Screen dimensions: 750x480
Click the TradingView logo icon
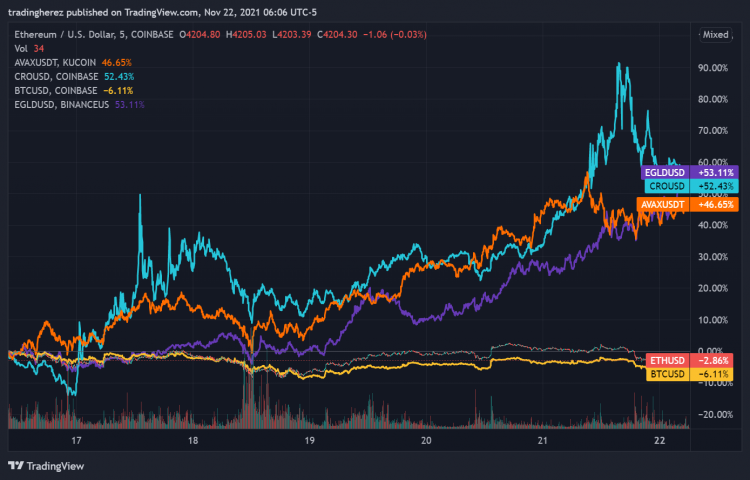click(14, 465)
